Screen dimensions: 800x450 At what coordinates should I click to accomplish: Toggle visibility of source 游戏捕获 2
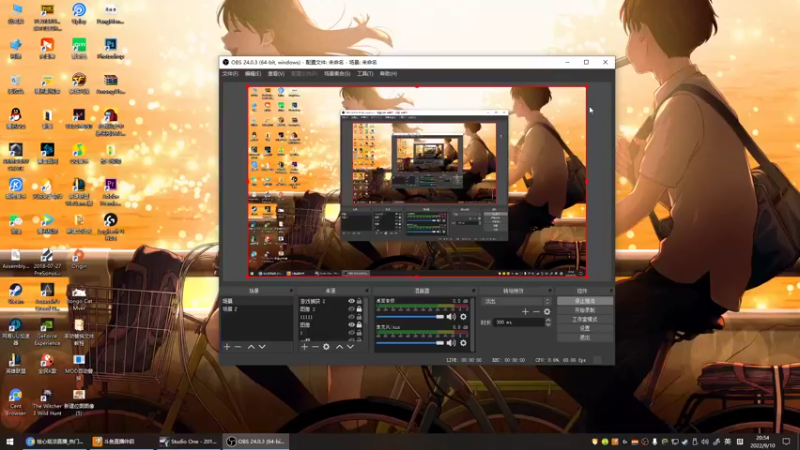point(351,301)
